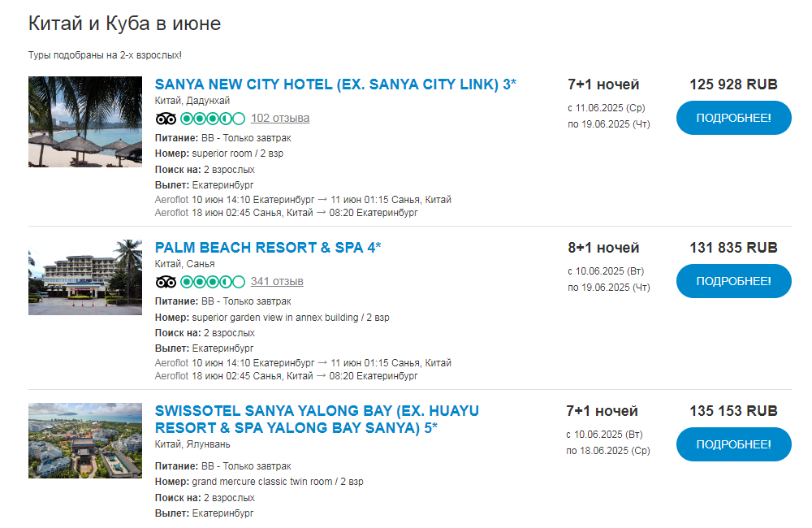Image resolution: width=812 pixels, height=528 pixels.
Task: Click green rating circles of Sanya New City Hotel
Action: (212, 119)
